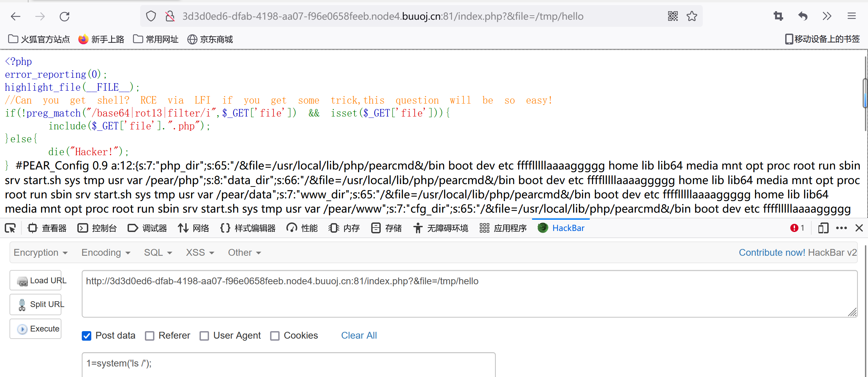Click the screenshot crop icon in toolbar

778,16
